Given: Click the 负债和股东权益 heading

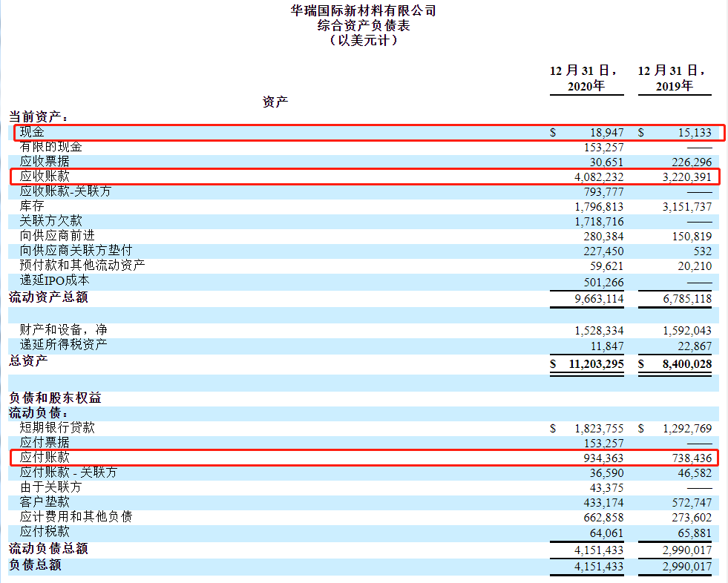Looking at the screenshot, I should [55, 398].
